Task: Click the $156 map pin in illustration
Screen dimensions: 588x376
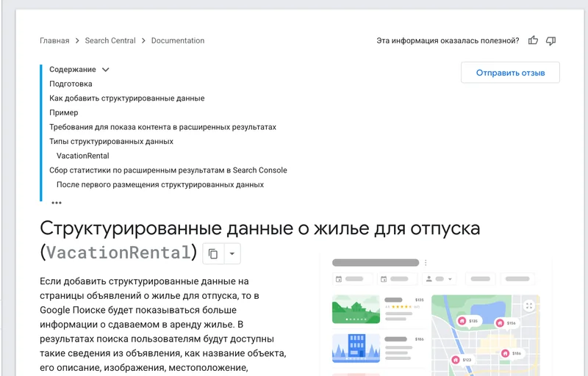Action: [x=506, y=323]
